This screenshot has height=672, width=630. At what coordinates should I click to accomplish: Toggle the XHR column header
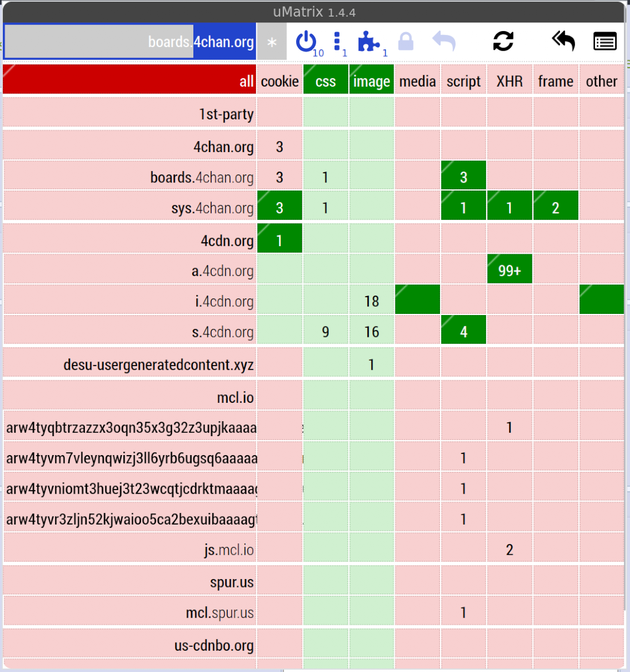(510, 79)
